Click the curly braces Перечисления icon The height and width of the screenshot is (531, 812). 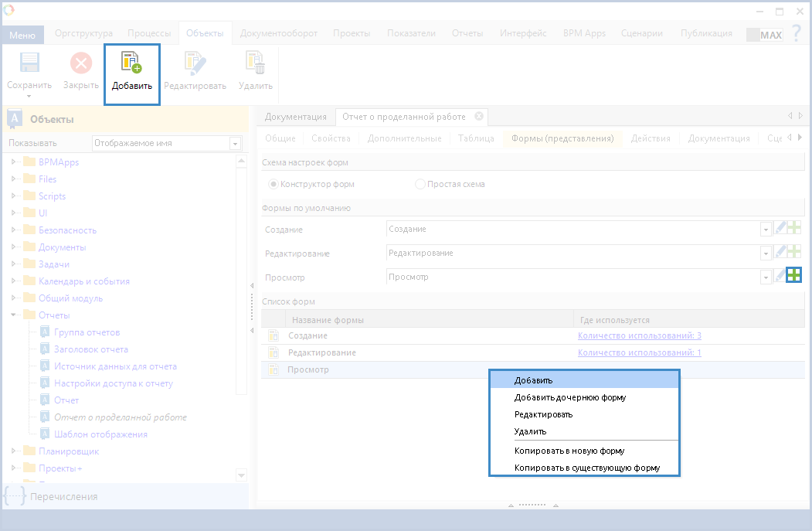(x=15, y=496)
